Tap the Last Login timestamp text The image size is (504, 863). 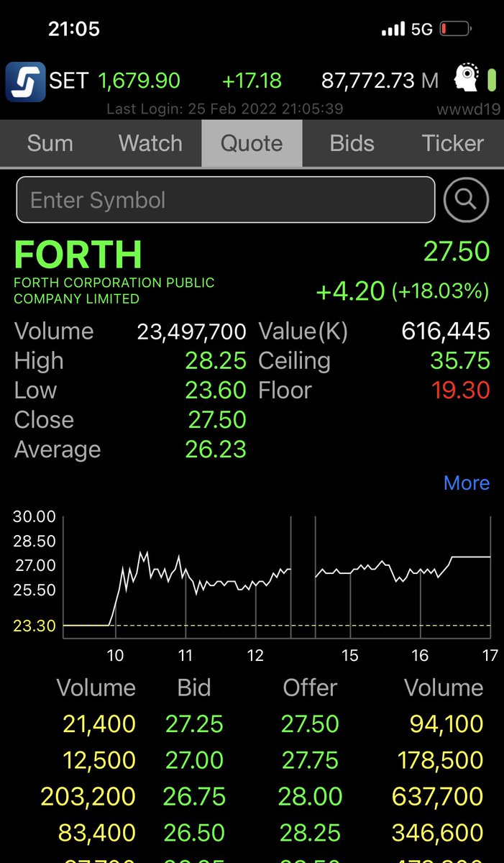point(224,109)
